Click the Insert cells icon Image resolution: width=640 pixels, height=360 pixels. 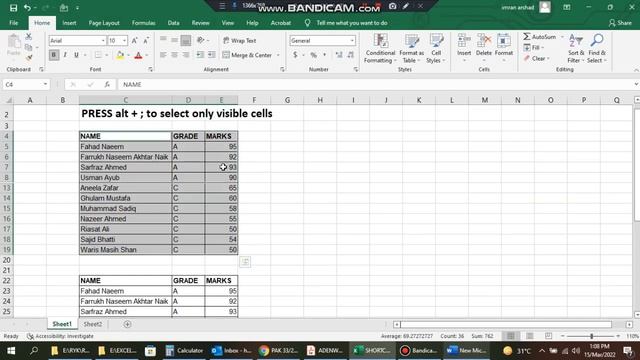click(x=464, y=41)
